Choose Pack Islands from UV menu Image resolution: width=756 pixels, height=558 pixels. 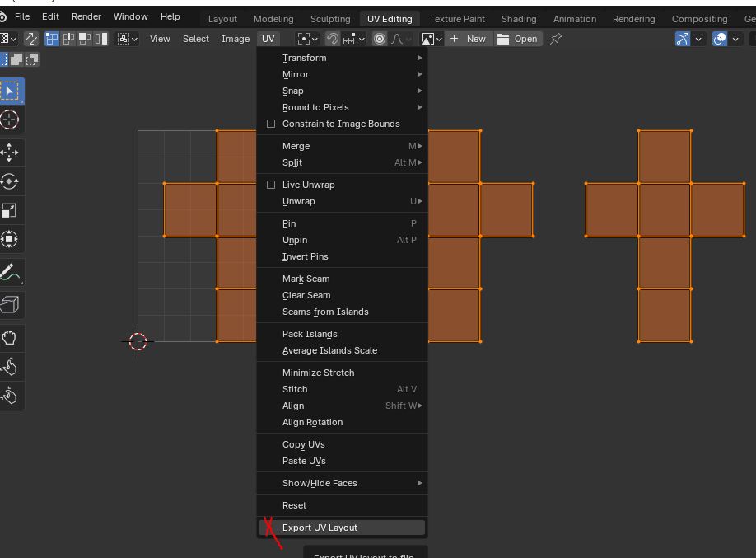310,334
